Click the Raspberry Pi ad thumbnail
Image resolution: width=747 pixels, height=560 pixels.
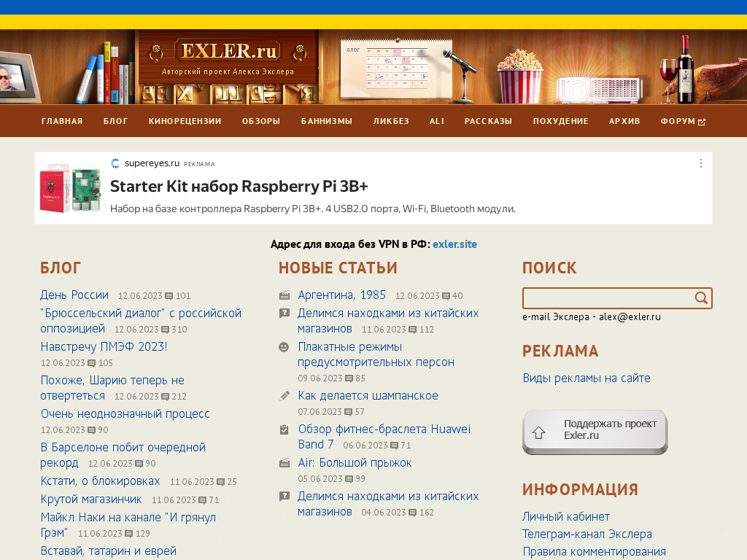pyautogui.click(x=71, y=188)
